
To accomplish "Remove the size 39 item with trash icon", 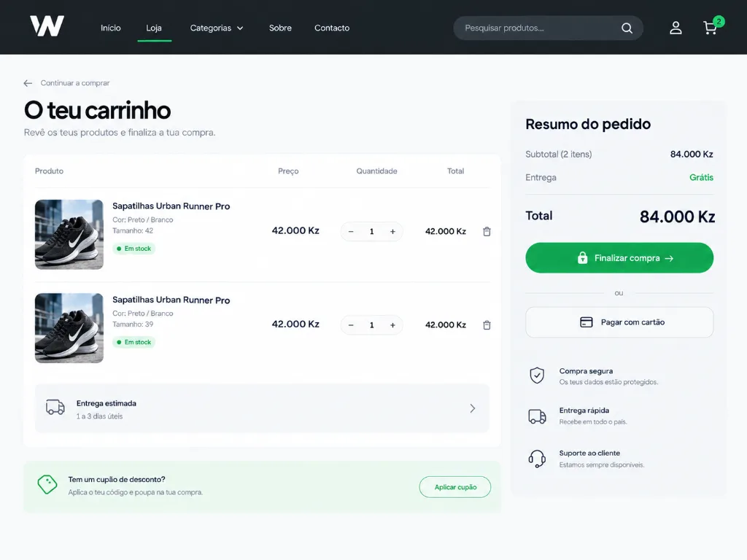I will tap(487, 325).
